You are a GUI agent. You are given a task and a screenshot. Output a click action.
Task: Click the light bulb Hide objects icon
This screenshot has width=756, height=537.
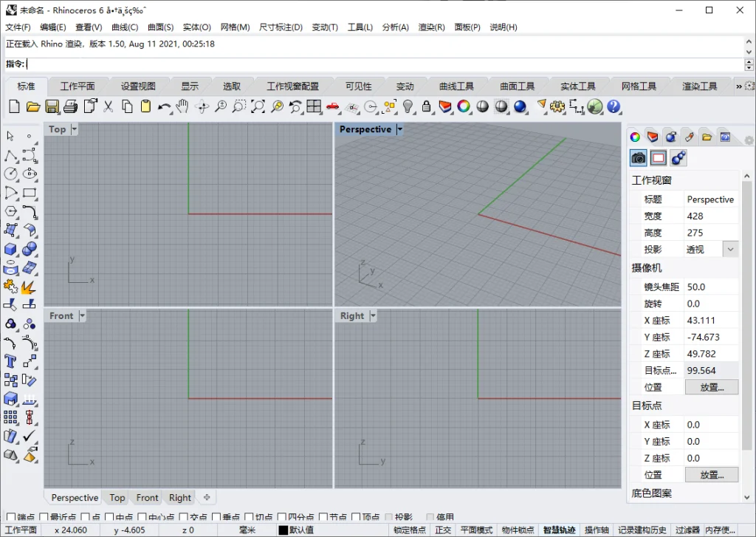coord(408,106)
